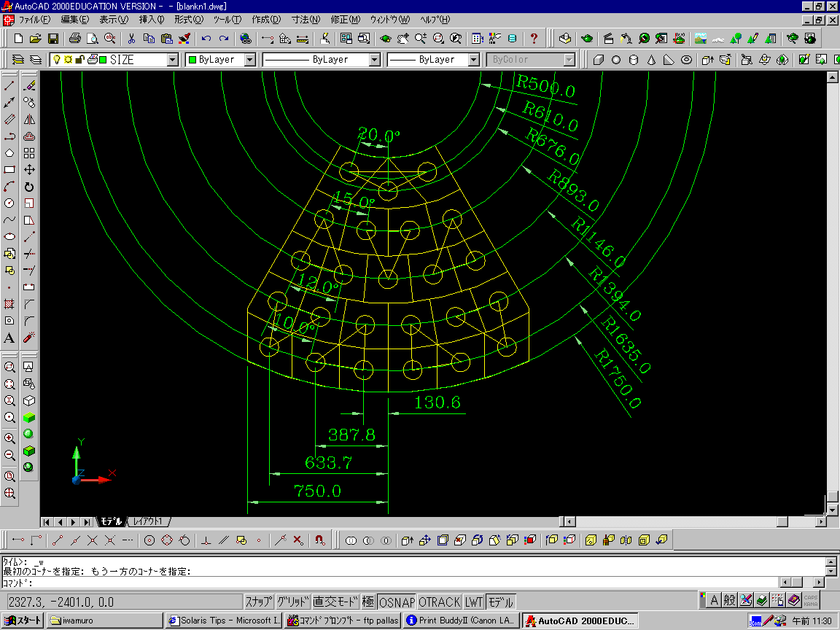840x630 pixels.
Task: Select the Erase tool in modify toolbar
Action: (x=29, y=86)
